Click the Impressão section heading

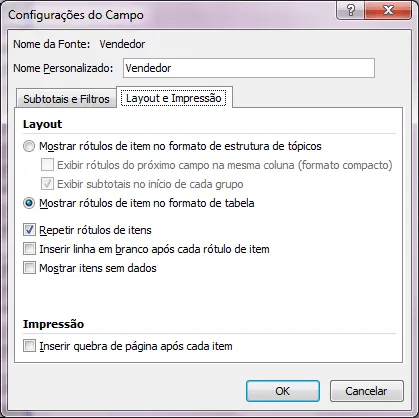pos(53,324)
